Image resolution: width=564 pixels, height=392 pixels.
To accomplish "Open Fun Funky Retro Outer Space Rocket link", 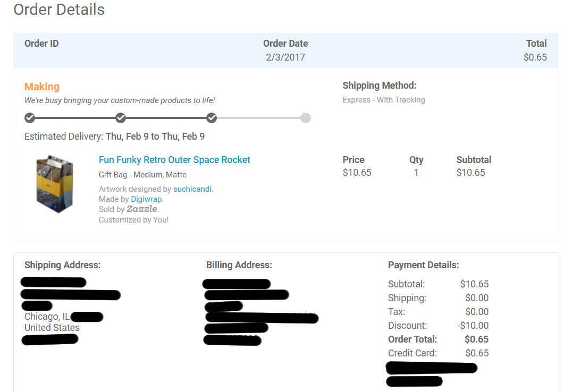I will click(x=174, y=160).
